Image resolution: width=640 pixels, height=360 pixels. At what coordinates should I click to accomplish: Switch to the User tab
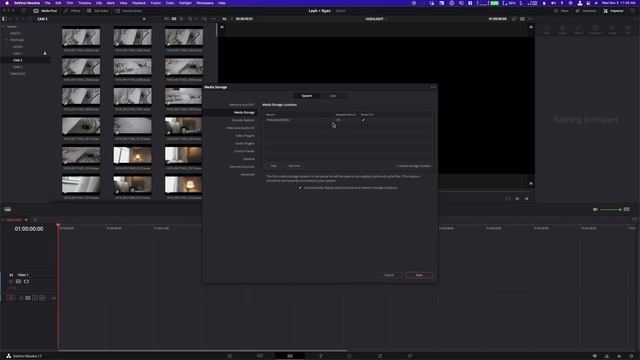(x=333, y=96)
